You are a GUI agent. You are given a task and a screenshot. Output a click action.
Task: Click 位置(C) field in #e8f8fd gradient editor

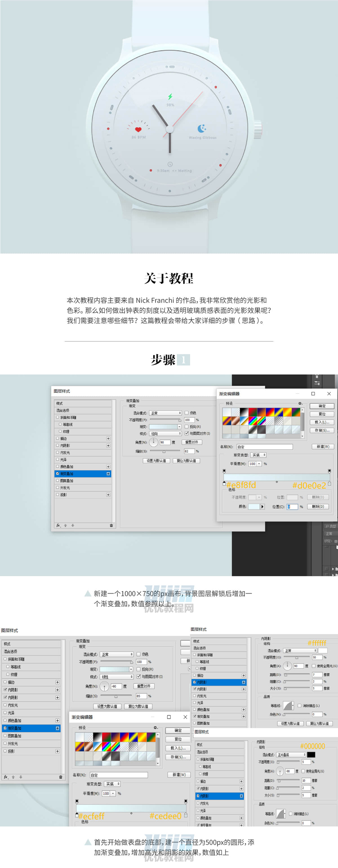(x=292, y=507)
